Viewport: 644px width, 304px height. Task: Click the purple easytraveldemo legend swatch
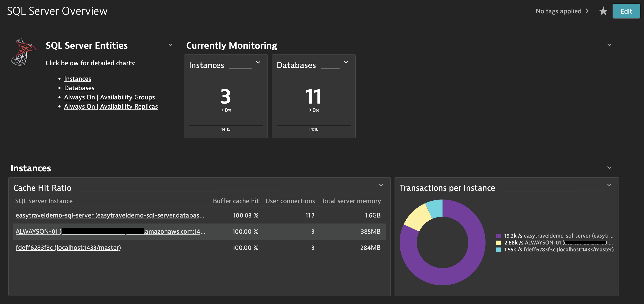498,236
